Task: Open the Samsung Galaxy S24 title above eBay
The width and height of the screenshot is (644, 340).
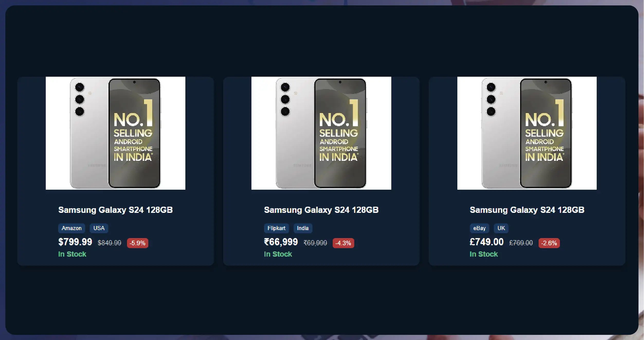Action: tap(527, 210)
